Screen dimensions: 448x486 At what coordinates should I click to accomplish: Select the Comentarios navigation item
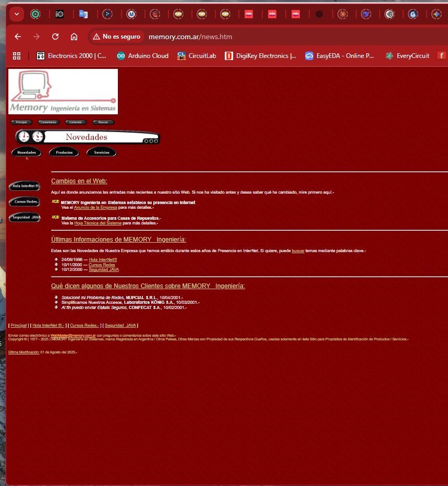coord(49,122)
